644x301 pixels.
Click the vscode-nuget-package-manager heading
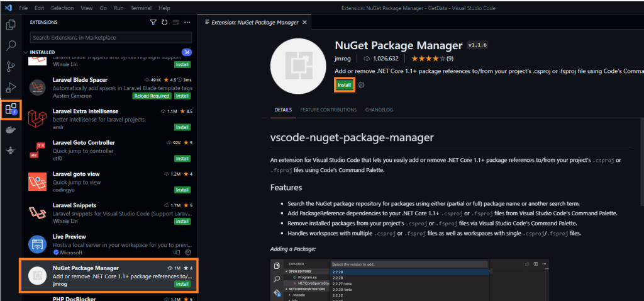coord(352,137)
